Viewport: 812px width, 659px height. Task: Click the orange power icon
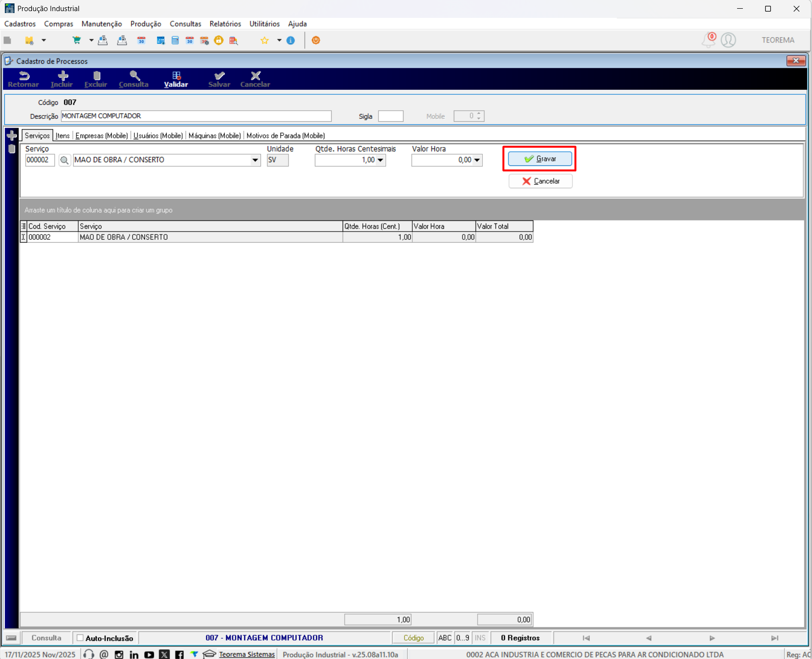point(316,41)
